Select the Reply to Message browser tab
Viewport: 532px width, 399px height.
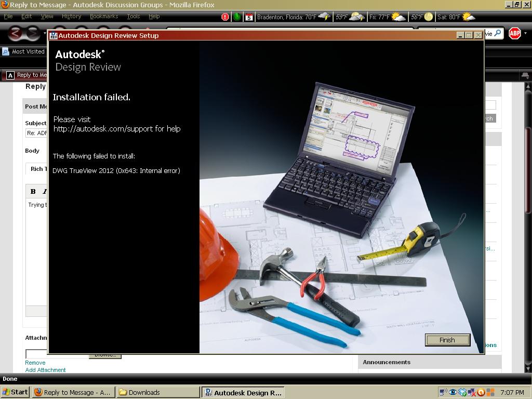[x=25, y=75]
